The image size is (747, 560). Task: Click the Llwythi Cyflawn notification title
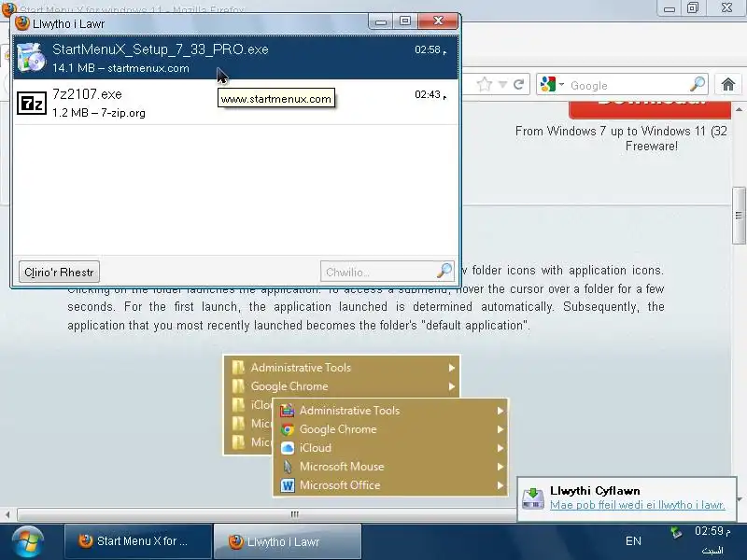[595, 491]
